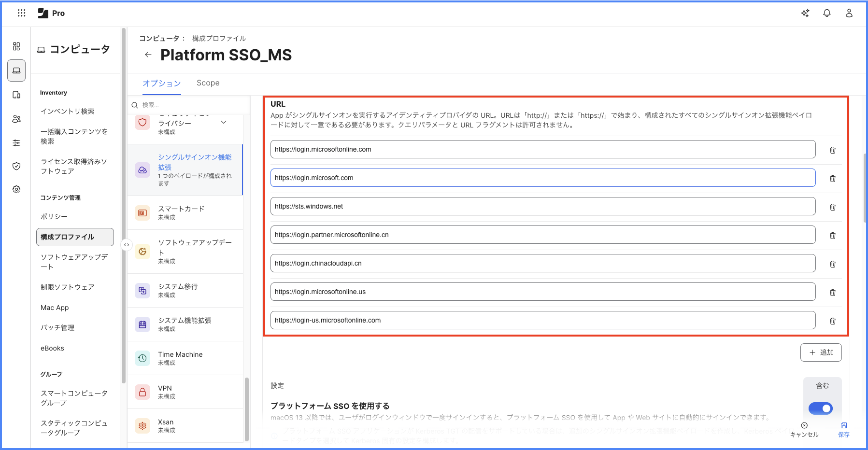The width and height of the screenshot is (868, 450).
Task: Edit the https://sts.windows.net URL field
Action: tap(543, 206)
